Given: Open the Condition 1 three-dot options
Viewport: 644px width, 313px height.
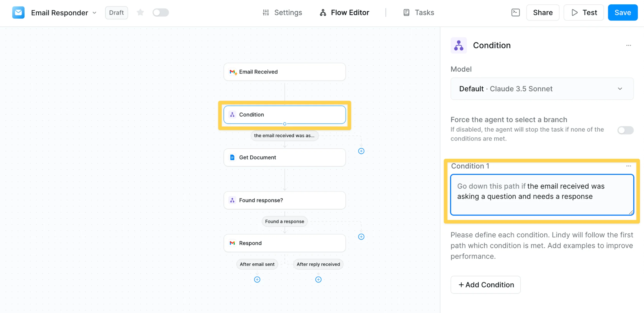Looking at the screenshot, I should pos(628,166).
